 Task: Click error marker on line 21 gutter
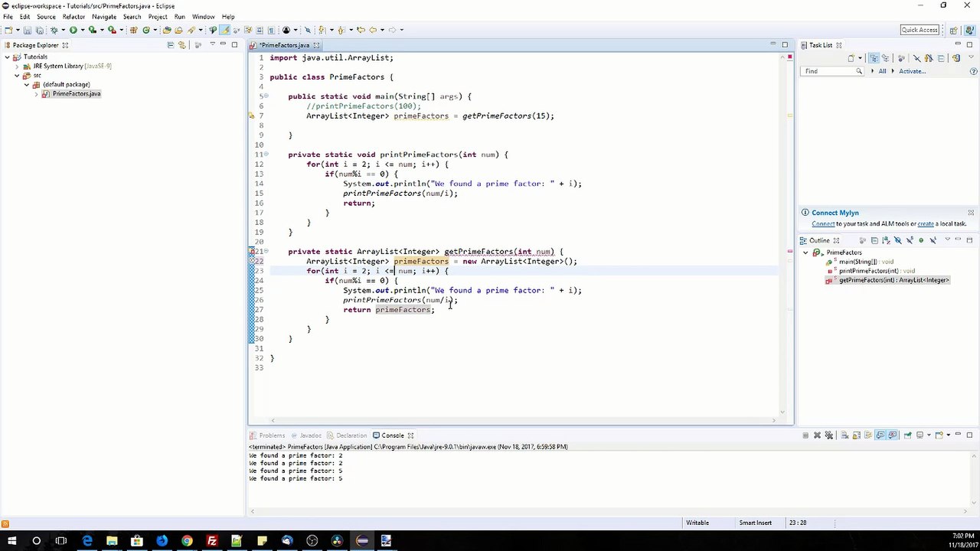pyautogui.click(x=251, y=251)
